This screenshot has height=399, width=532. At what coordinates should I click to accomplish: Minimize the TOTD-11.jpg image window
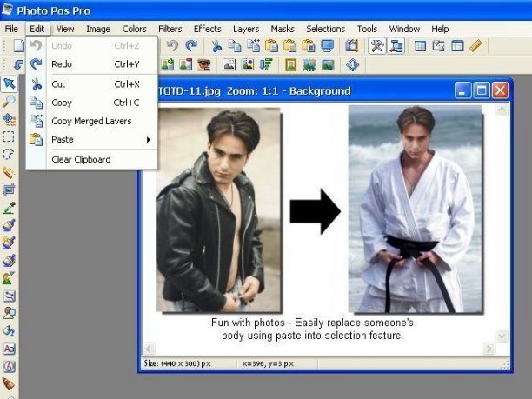tap(462, 90)
